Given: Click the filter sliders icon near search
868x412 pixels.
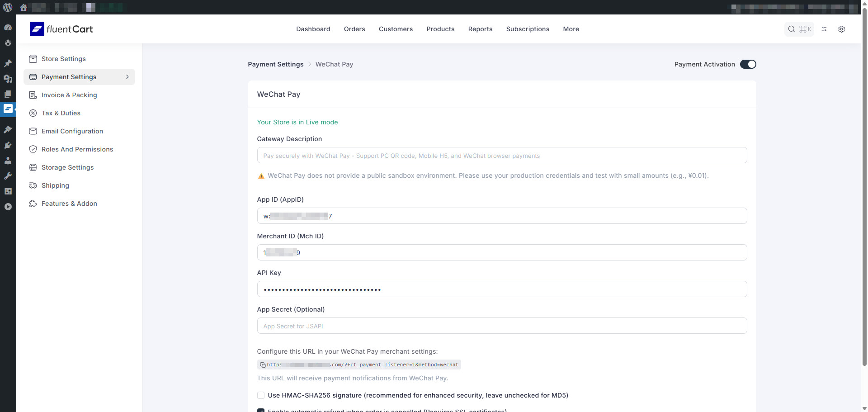Looking at the screenshot, I should 824,29.
